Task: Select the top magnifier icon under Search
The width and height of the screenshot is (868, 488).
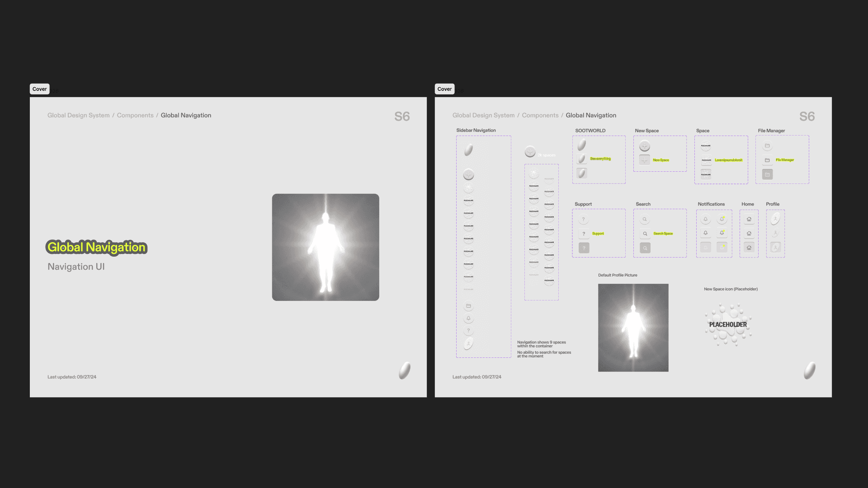Action: [645, 220]
